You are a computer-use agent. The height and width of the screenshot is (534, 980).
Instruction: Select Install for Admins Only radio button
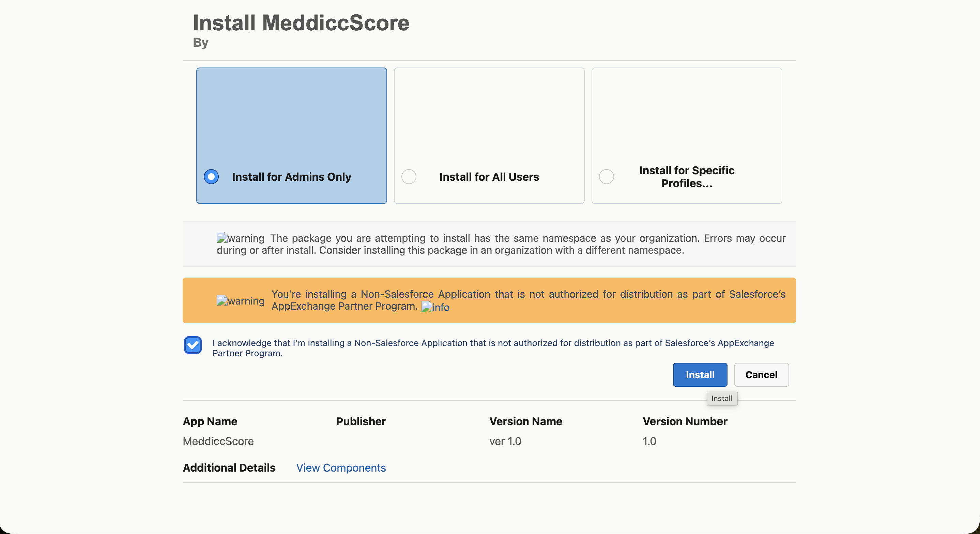(211, 177)
